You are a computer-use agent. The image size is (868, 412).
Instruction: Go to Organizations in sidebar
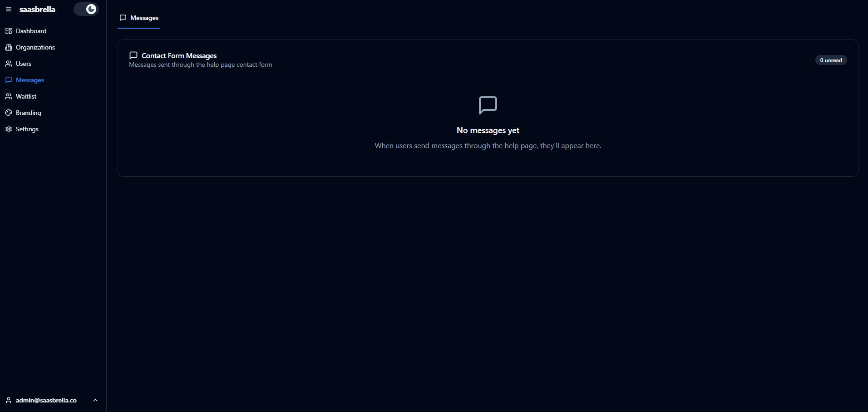pyautogui.click(x=35, y=47)
